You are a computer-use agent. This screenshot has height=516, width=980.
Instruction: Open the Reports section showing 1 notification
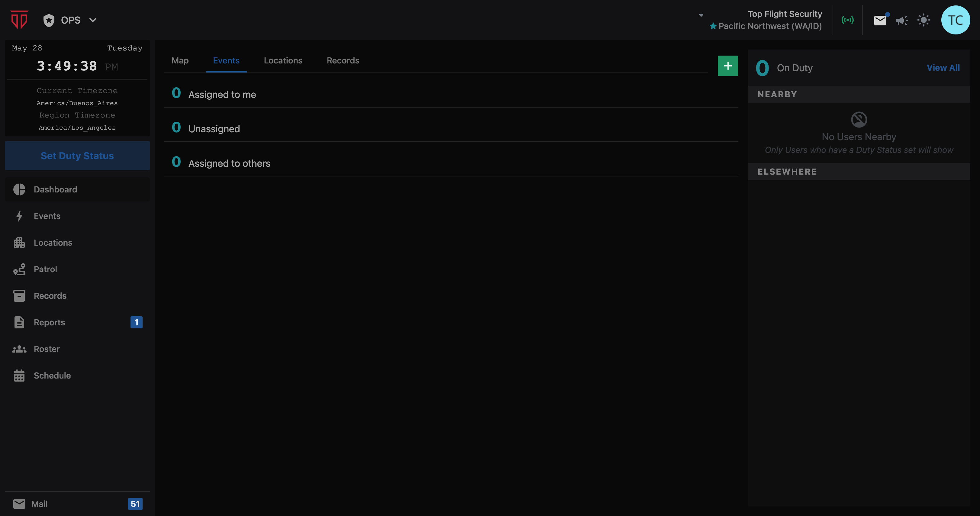click(x=50, y=322)
